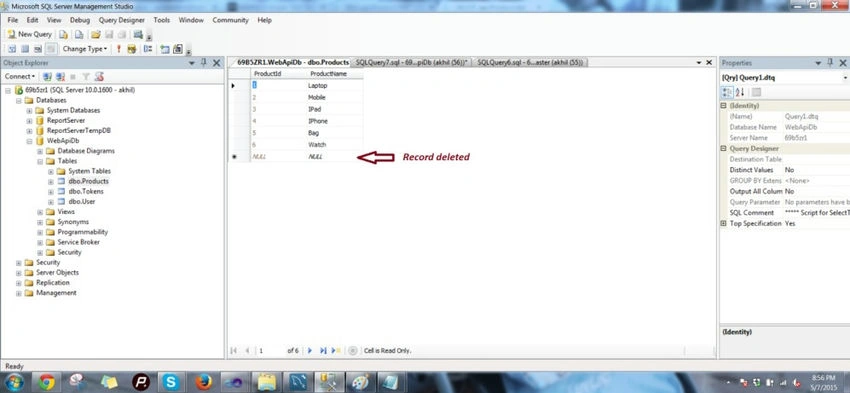
Task: Collapse the Databases node
Action: pyautogui.click(x=19, y=100)
